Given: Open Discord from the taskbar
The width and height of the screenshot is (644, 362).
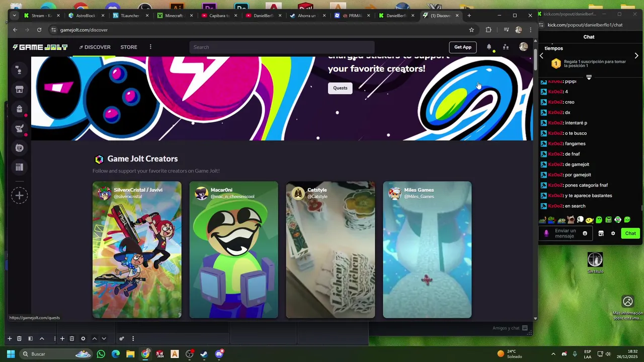Looking at the screenshot, I should (x=219, y=354).
